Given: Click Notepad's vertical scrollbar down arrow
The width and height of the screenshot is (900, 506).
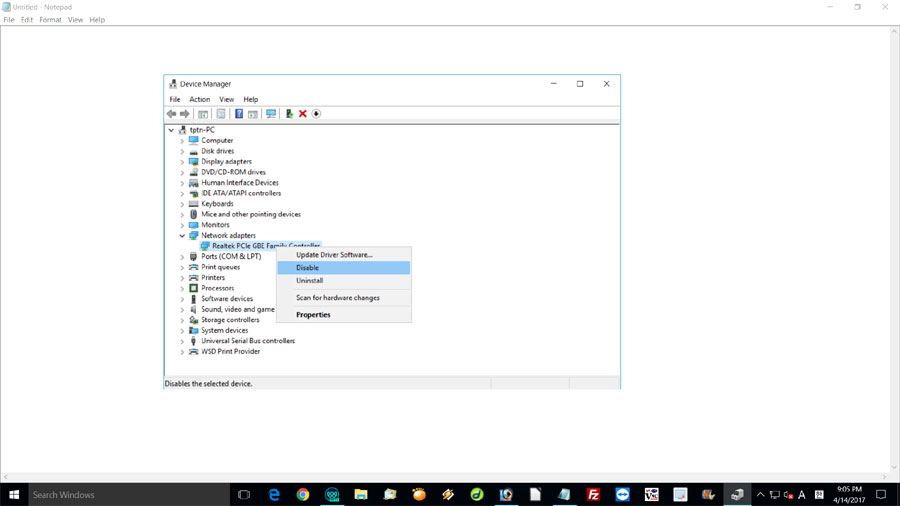Looking at the screenshot, I should pyautogui.click(x=895, y=468).
